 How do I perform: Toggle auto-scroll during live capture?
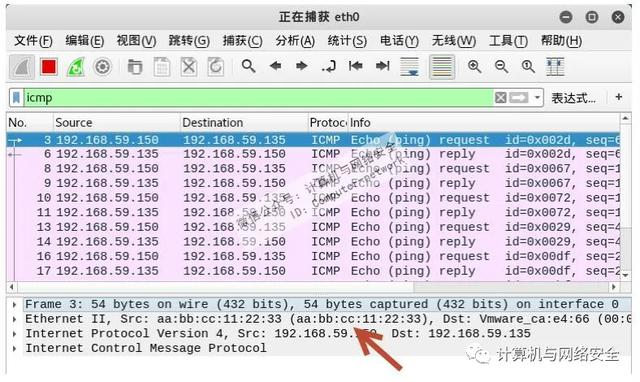(x=409, y=67)
